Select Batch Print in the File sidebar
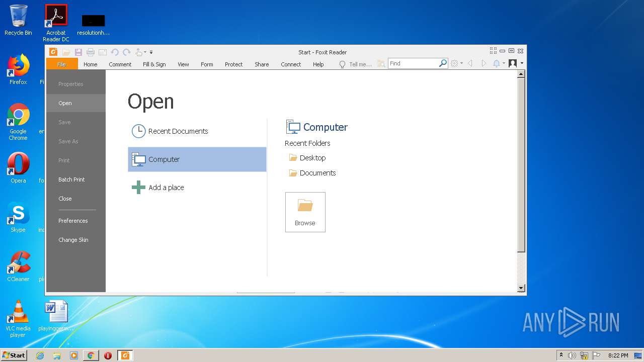Screen dimensions: 644x362 [76, 179]
